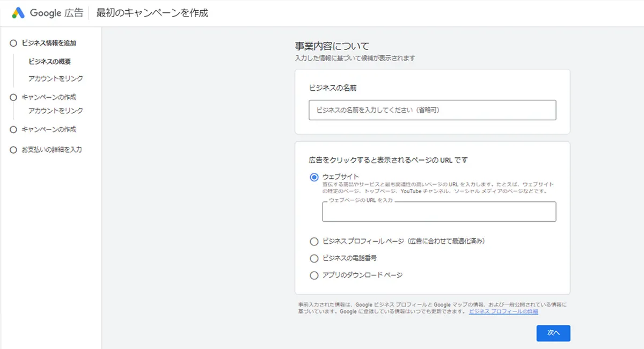Click the second キャンペーンの作成 step circle
The width and height of the screenshot is (644, 349).
(x=13, y=129)
